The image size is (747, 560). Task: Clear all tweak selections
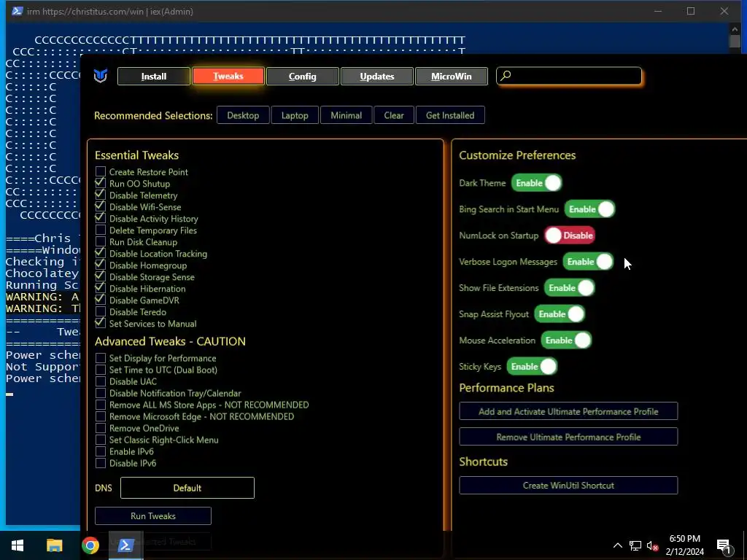point(393,115)
